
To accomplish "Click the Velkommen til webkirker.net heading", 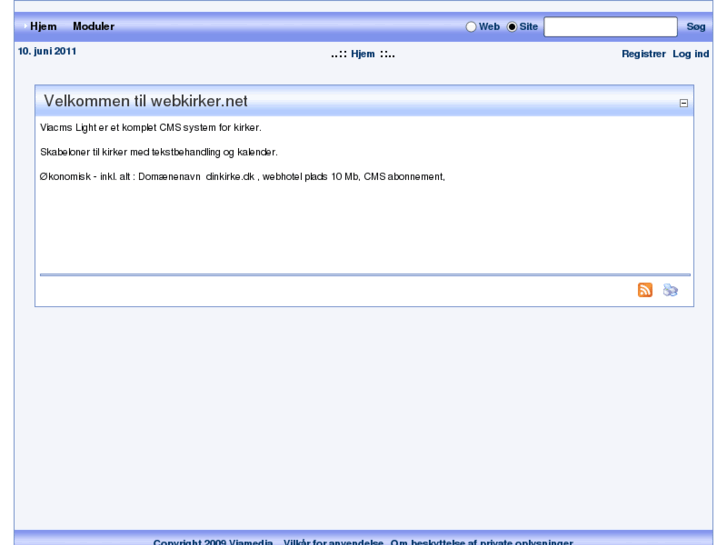I will click(146, 101).
